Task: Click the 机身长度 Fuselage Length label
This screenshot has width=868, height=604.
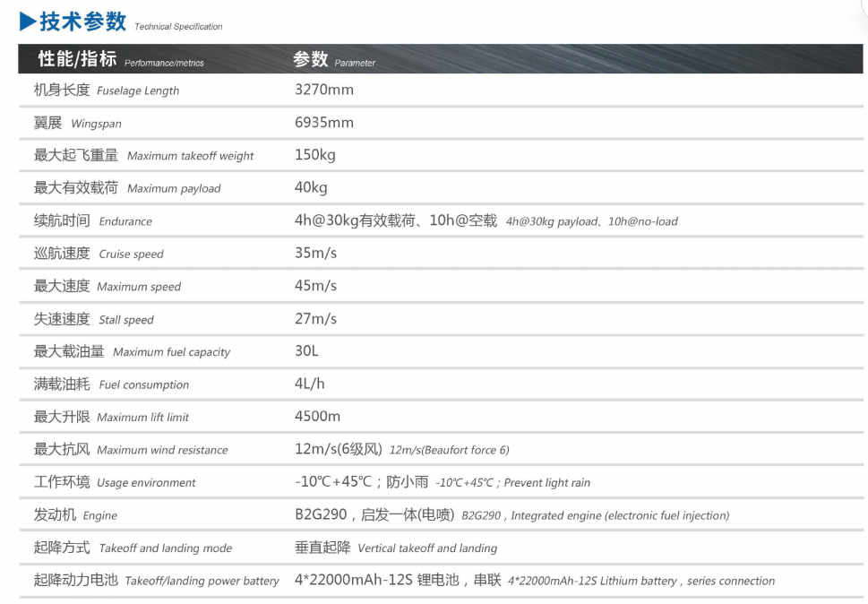Action: tap(106, 90)
